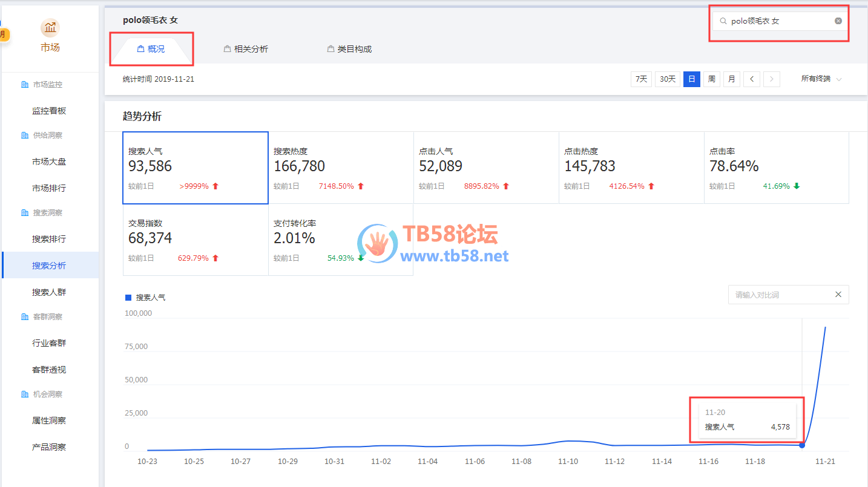The height and width of the screenshot is (487, 868).
Task: Open the 类目构成 tab
Action: point(349,49)
